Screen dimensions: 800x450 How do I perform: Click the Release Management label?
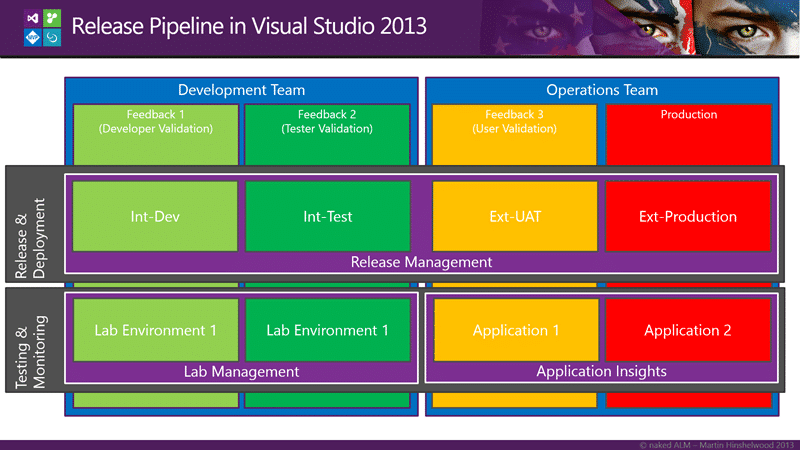click(421, 262)
